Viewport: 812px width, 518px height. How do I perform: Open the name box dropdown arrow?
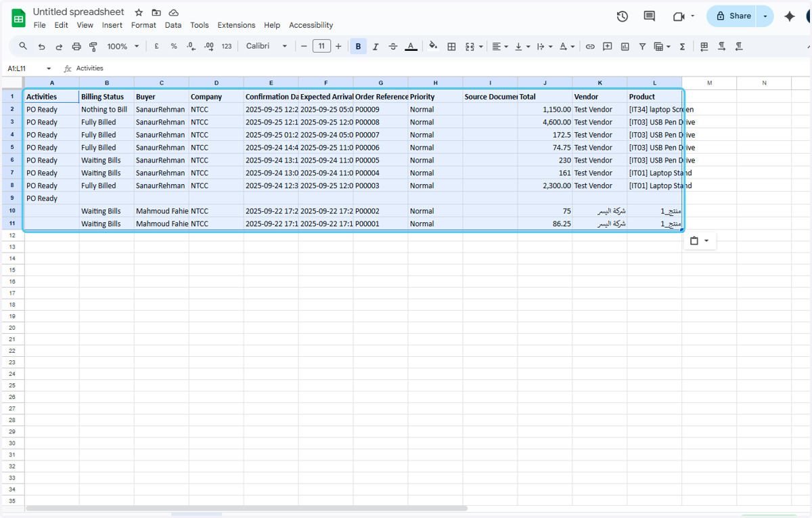click(x=49, y=68)
